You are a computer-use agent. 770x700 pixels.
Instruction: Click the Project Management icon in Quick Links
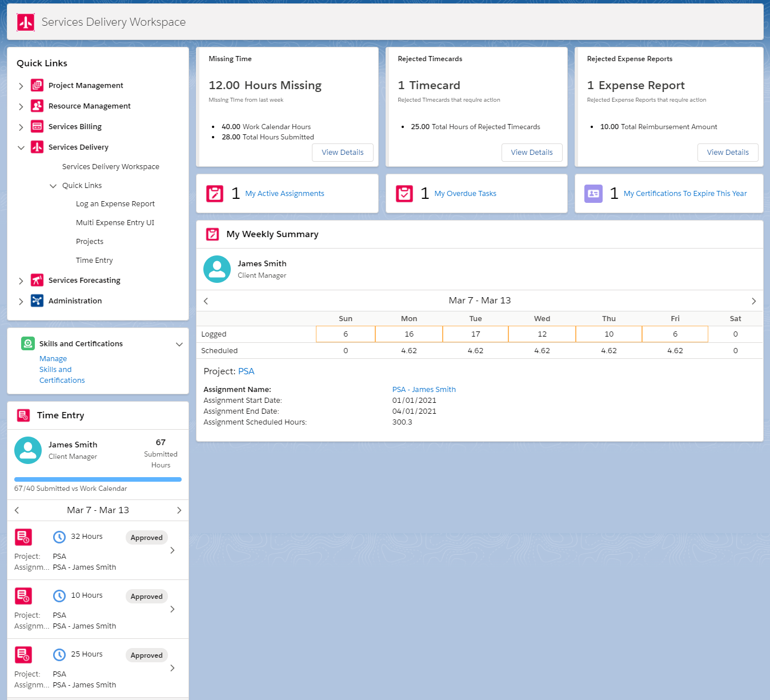pyautogui.click(x=37, y=86)
